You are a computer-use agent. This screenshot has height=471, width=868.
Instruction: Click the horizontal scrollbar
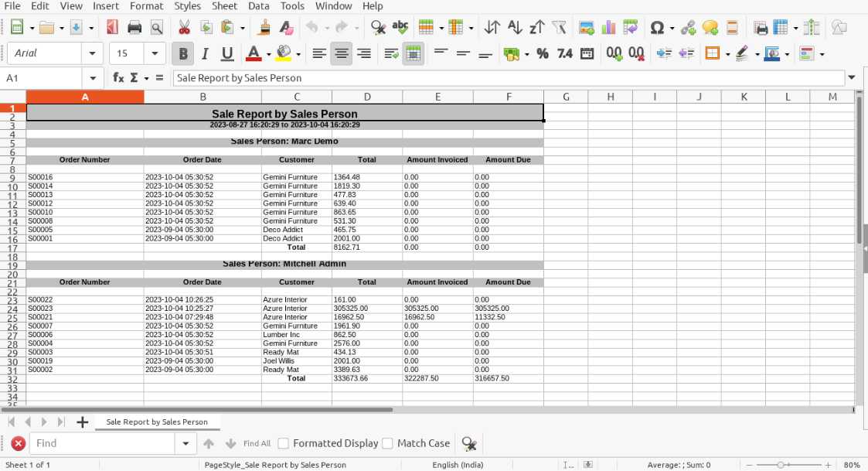197,410
